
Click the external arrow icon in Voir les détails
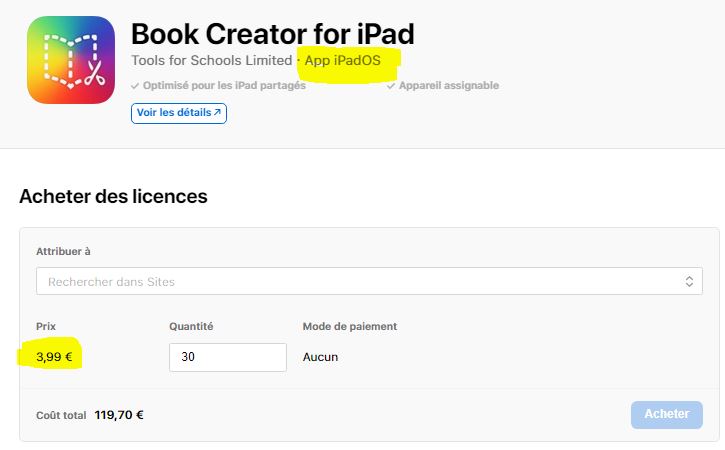(x=216, y=114)
